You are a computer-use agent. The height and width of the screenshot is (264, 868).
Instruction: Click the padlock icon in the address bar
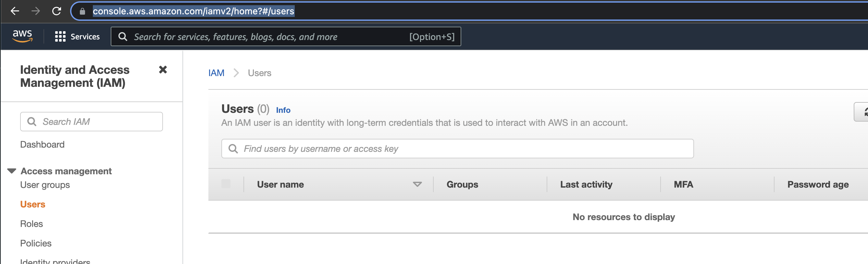(x=82, y=11)
